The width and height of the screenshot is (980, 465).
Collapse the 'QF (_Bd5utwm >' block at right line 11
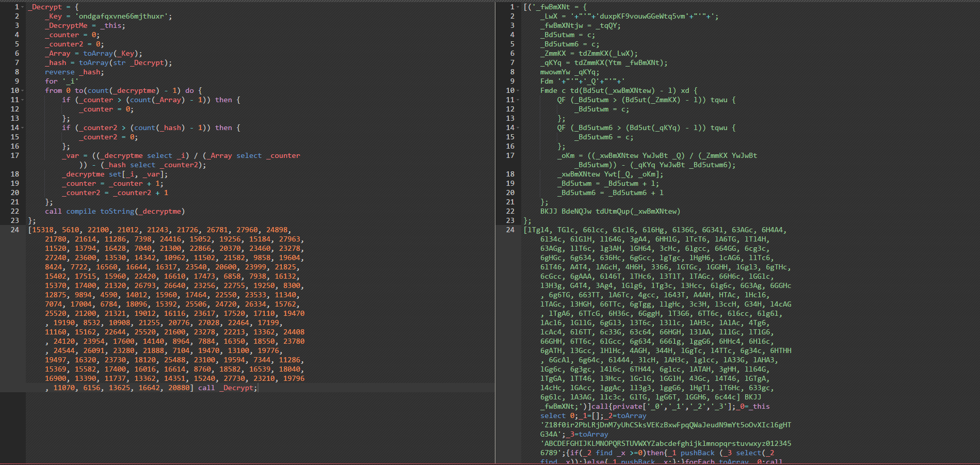(519, 100)
